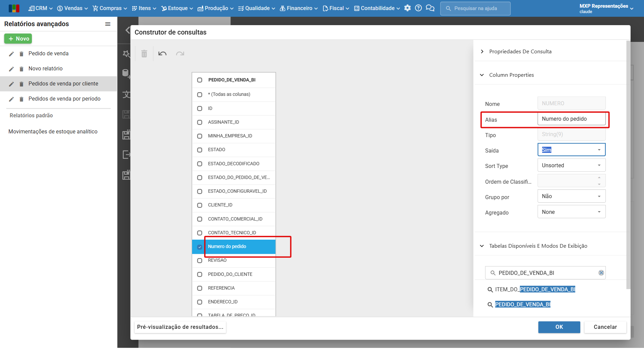Open the Grupo por dropdown
The width and height of the screenshot is (644, 362).
click(x=572, y=196)
